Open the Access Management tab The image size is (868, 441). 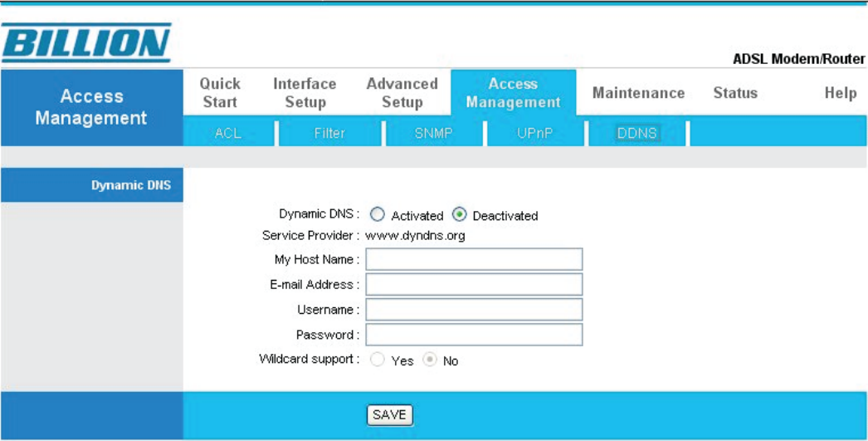513,92
